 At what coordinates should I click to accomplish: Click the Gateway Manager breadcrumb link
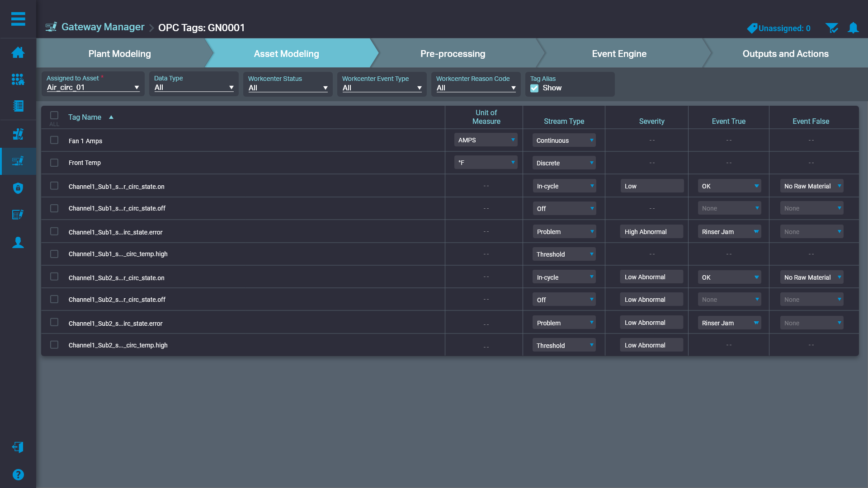pyautogui.click(x=103, y=27)
